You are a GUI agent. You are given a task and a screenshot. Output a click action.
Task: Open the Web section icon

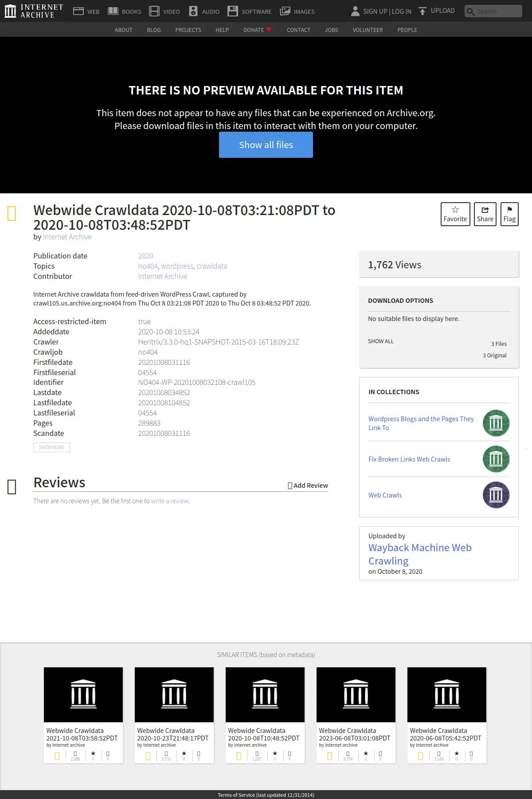pyautogui.click(x=78, y=11)
